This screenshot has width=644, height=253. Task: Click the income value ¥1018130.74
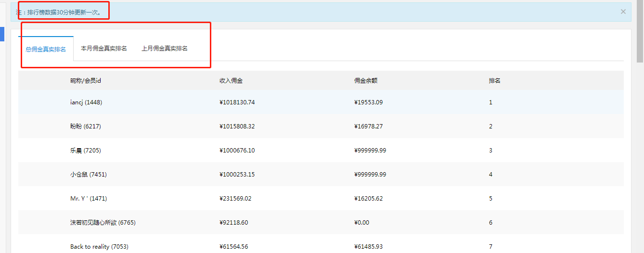coord(237,102)
